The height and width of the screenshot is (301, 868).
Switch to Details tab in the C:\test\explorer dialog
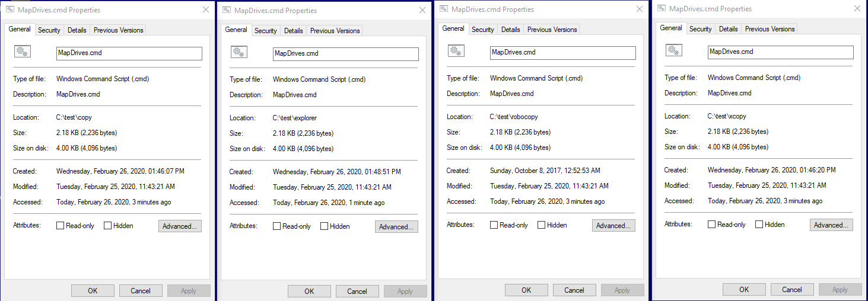click(293, 31)
